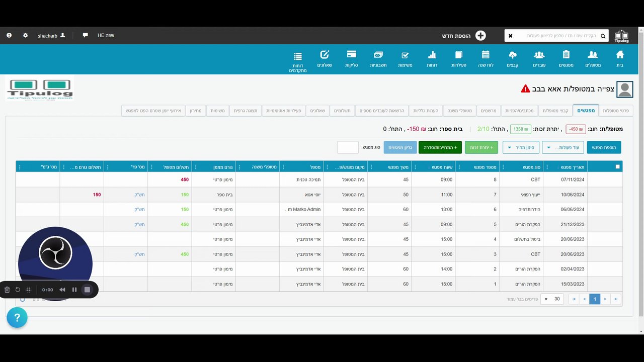Open the לוח שנה calendar icon

[486, 55]
